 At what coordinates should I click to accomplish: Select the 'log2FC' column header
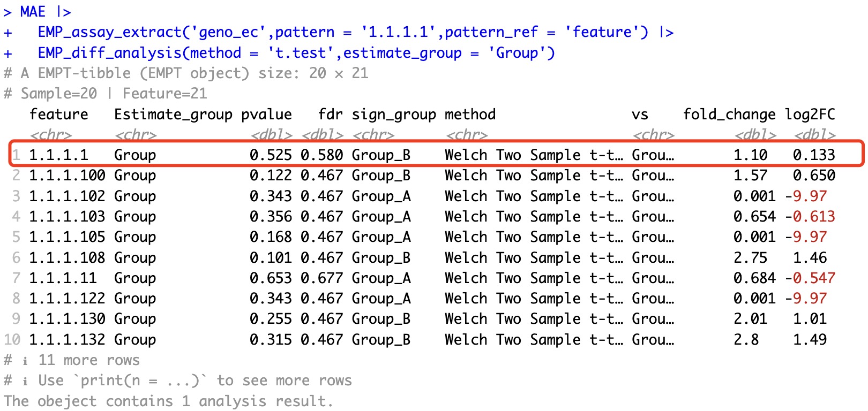pyautogui.click(x=810, y=115)
